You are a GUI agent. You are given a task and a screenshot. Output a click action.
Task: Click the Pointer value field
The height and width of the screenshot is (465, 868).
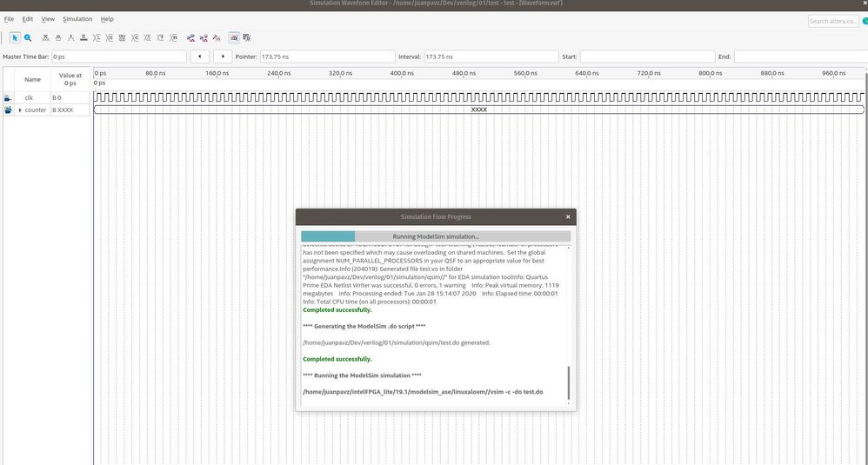click(x=327, y=56)
